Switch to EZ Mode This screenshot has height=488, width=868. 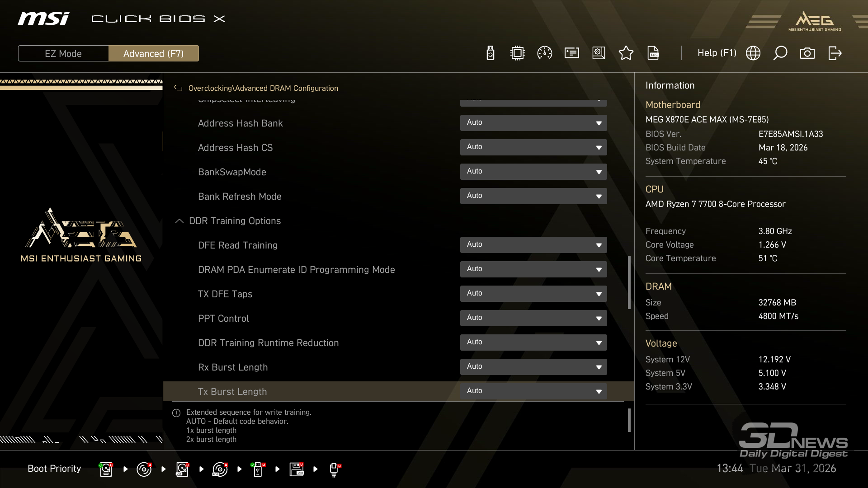(63, 53)
